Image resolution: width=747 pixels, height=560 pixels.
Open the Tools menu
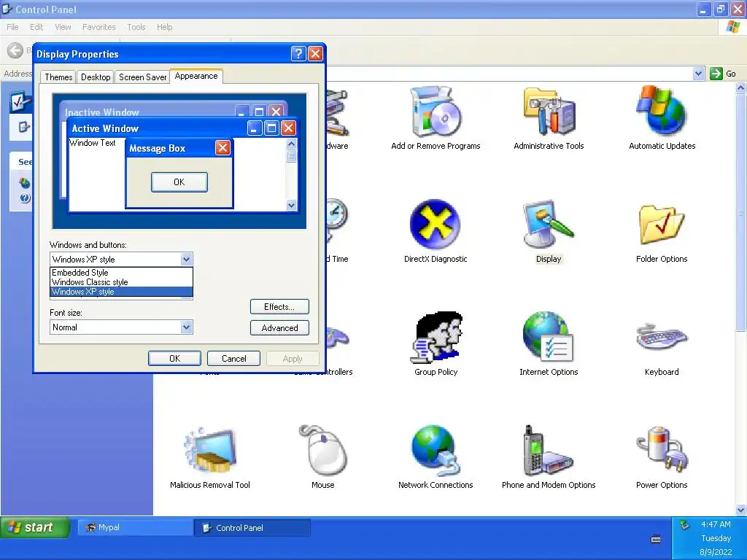tap(136, 27)
